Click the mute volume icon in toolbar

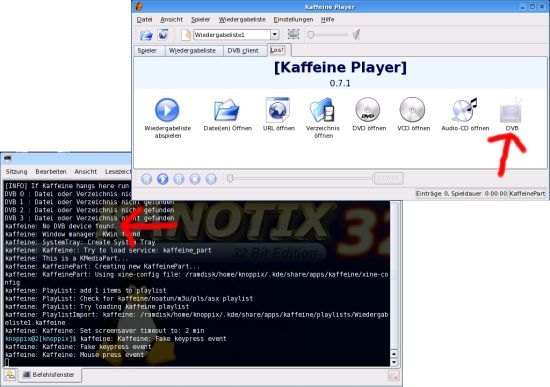click(356, 34)
